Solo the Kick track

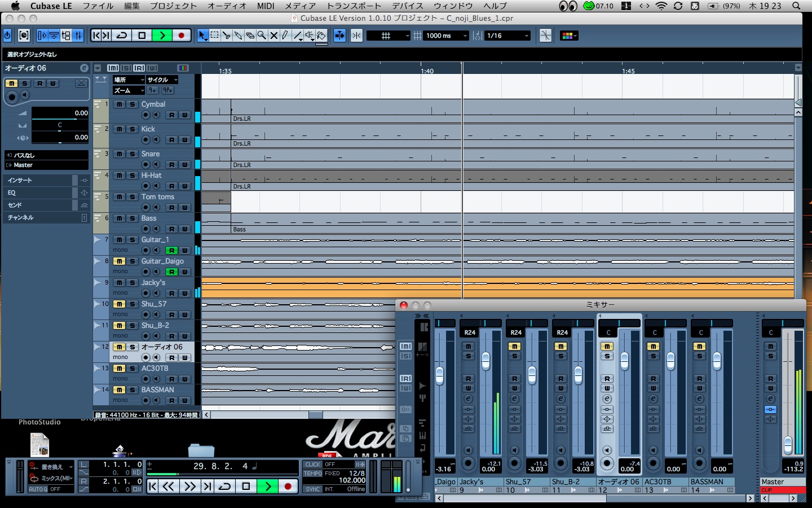pyautogui.click(x=133, y=129)
